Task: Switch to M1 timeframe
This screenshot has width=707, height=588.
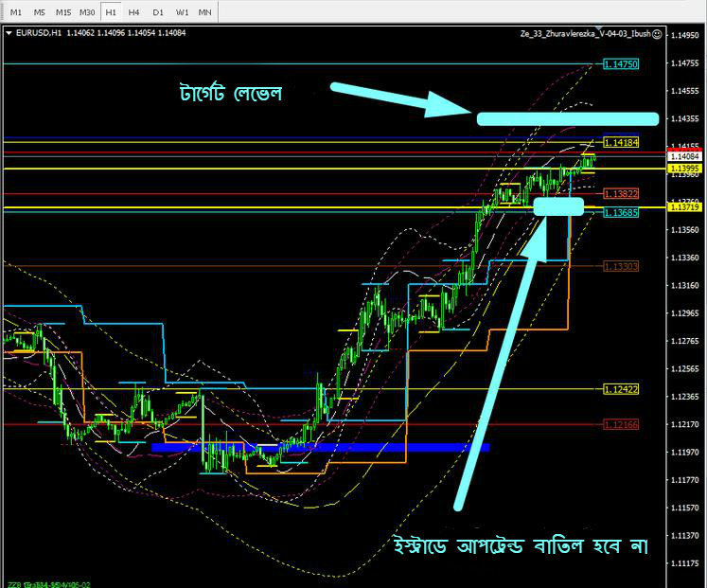Action: coord(16,12)
